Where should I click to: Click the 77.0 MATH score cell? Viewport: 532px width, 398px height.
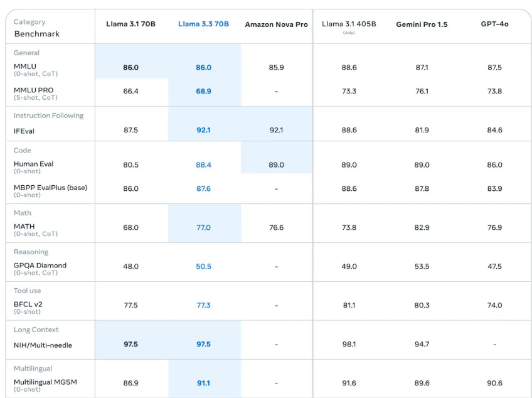(x=203, y=227)
